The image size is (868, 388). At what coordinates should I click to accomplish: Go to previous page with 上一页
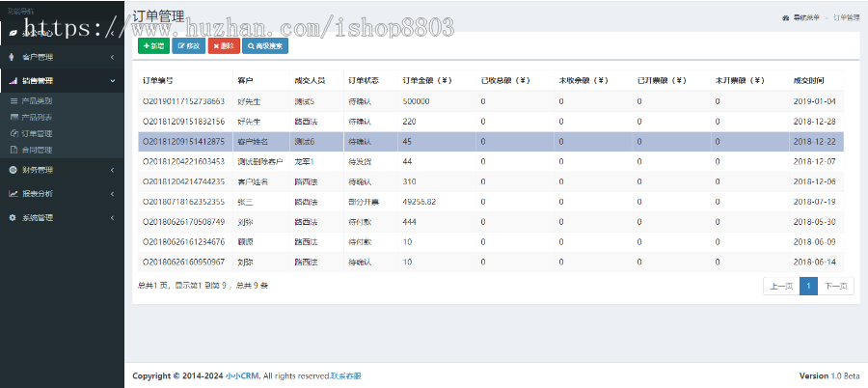pyautogui.click(x=781, y=286)
